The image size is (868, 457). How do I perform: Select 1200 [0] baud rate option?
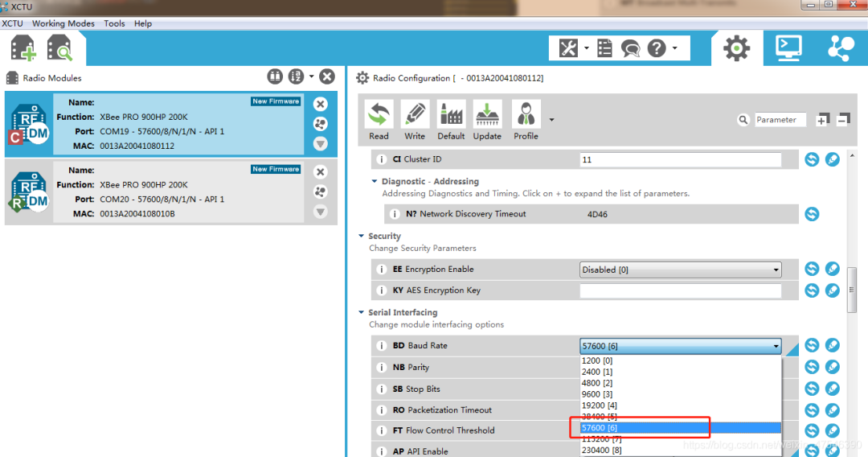click(x=681, y=360)
